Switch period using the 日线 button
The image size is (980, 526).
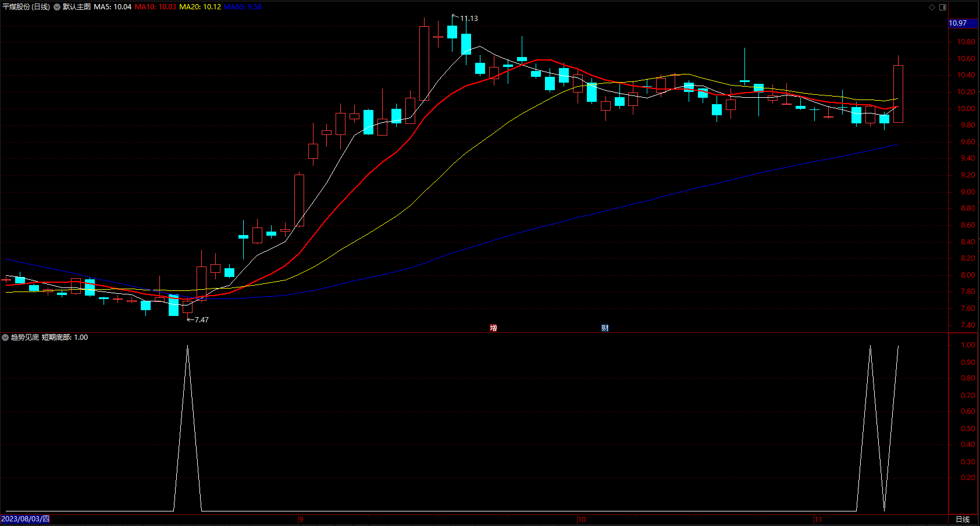coord(963,519)
